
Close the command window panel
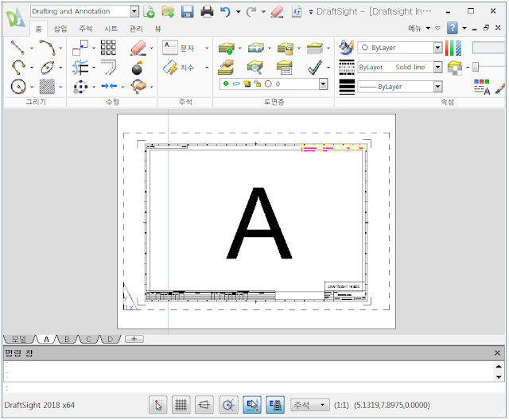[x=497, y=353]
